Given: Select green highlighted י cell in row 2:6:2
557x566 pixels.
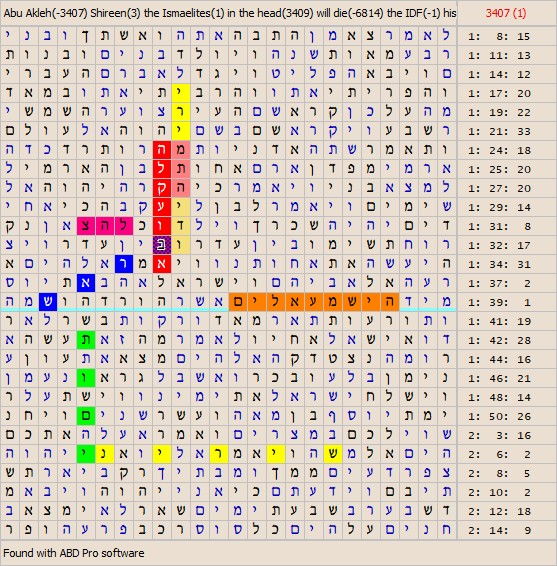Looking at the screenshot, I should [x=86, y=454].
